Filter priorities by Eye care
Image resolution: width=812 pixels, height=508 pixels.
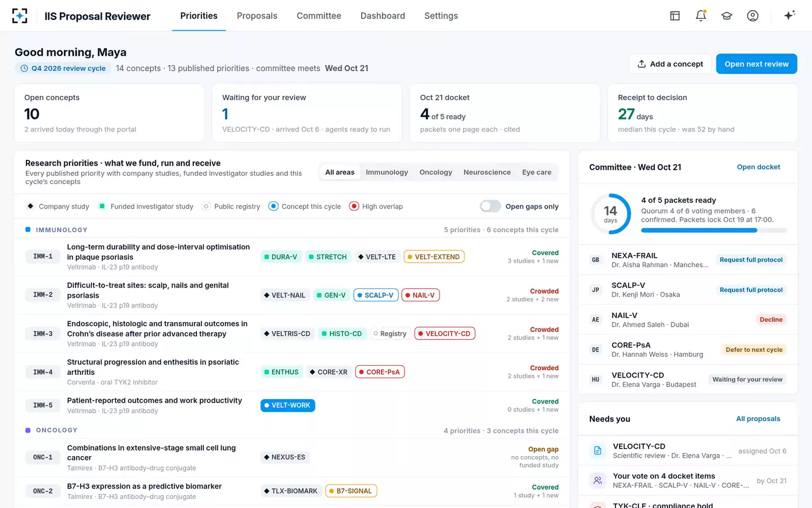click(537, 172)
